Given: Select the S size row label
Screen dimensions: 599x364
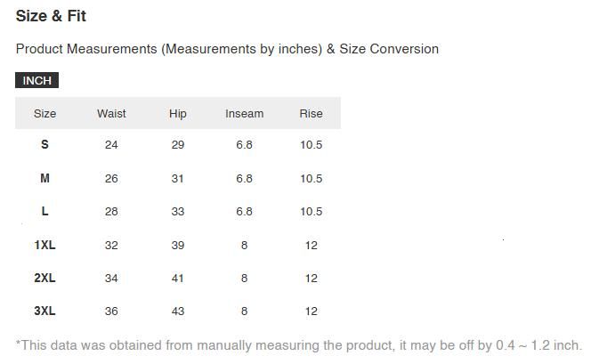Looking at the screenshot, I should click(45, 145).
